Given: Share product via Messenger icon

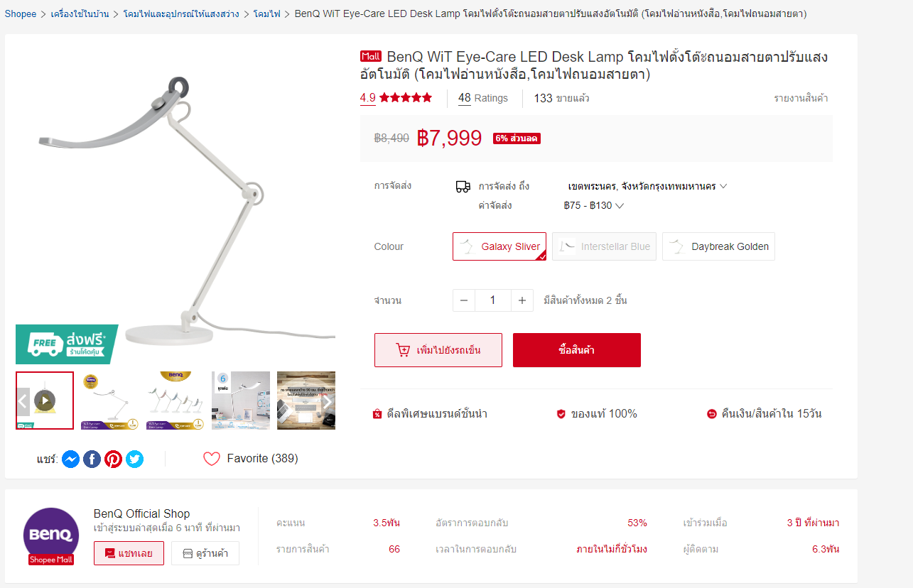Looking at the screenshot, I should coord(70,459).
